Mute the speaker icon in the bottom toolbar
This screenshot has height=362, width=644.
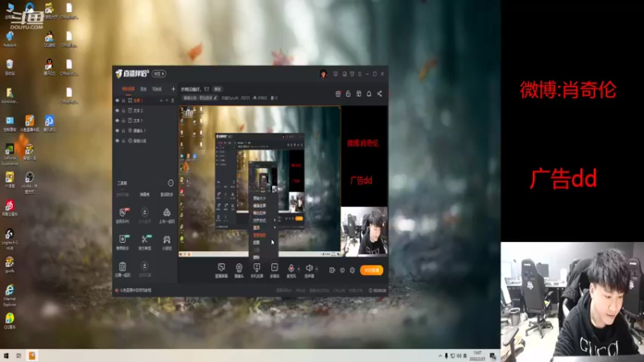pos(309,268)
